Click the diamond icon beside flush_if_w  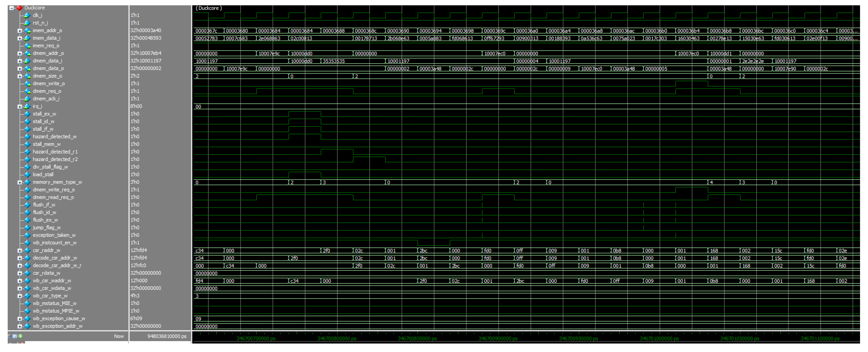point(27,205)
